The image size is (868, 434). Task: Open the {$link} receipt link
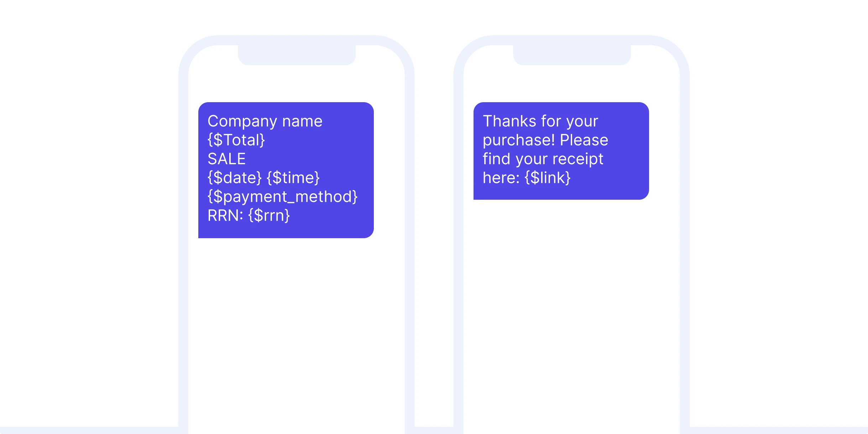click(x=548, y=178)
